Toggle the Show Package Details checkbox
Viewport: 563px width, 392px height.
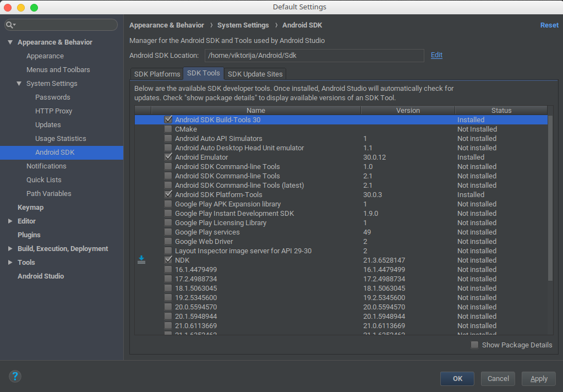click(x=474, y=345)
